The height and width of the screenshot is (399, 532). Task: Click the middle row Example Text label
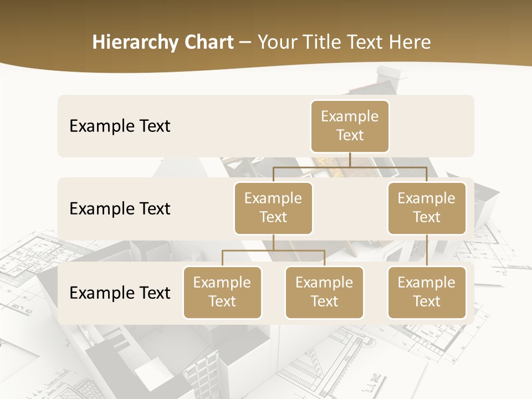[120, 208]
